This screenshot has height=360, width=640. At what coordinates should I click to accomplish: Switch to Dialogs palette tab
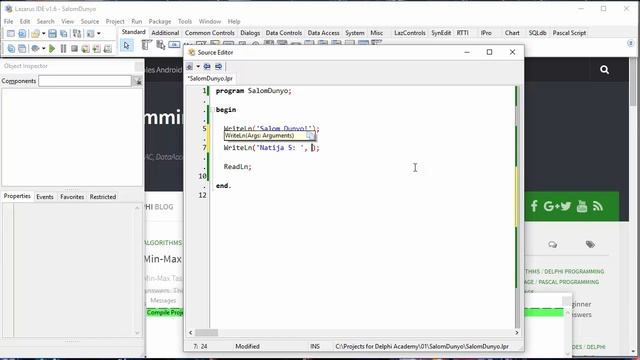[x=250, y=33]
